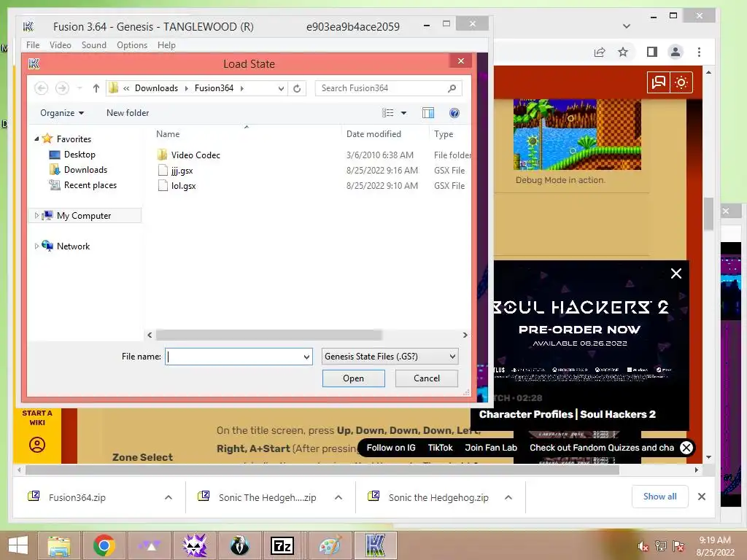Dismiss the Fandom bottom banner

[x=686, y=448]
